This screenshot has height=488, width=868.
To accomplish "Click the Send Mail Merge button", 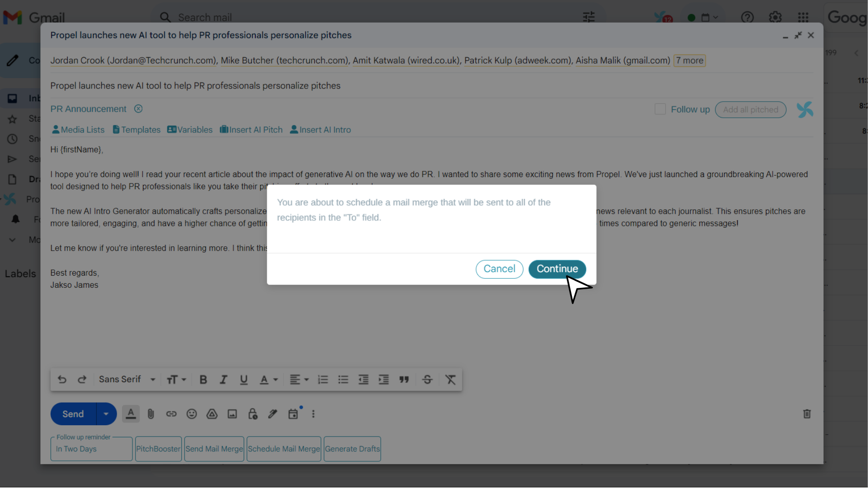I will tap(214, 449).
